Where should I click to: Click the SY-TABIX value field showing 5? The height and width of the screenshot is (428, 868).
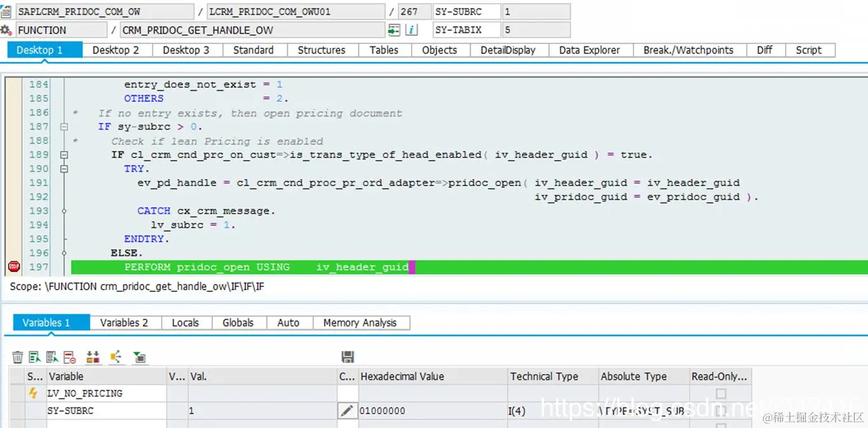[536, 30]
